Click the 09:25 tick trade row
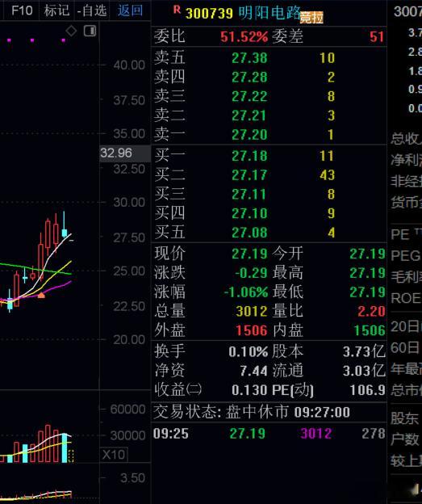 (x=269, y=434)
